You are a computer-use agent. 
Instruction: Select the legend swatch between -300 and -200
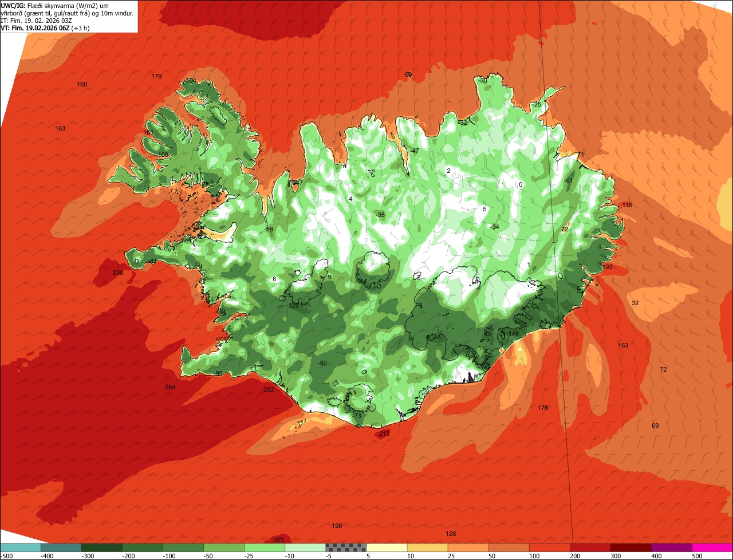pos(101,547)
